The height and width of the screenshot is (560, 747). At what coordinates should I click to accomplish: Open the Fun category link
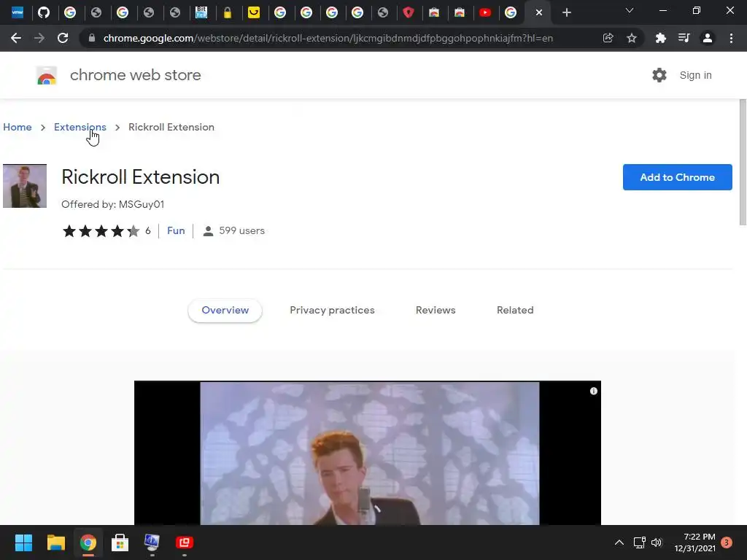coord(176,231)
